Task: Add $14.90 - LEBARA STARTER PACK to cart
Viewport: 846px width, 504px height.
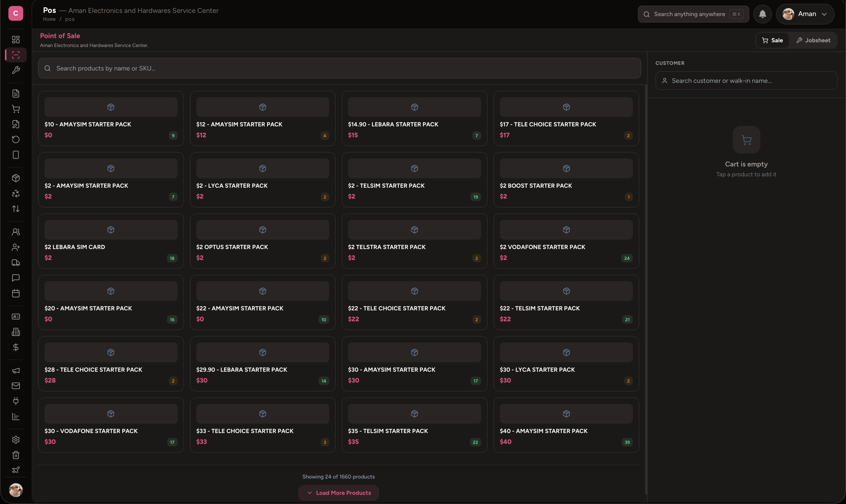Action: click(x=414, y=118)
